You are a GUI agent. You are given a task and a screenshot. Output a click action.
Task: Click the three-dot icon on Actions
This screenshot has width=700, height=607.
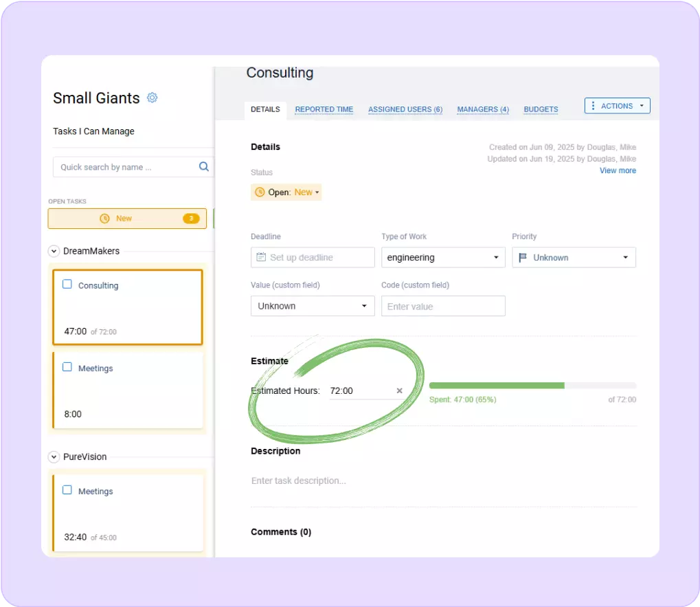coord(594,106)
